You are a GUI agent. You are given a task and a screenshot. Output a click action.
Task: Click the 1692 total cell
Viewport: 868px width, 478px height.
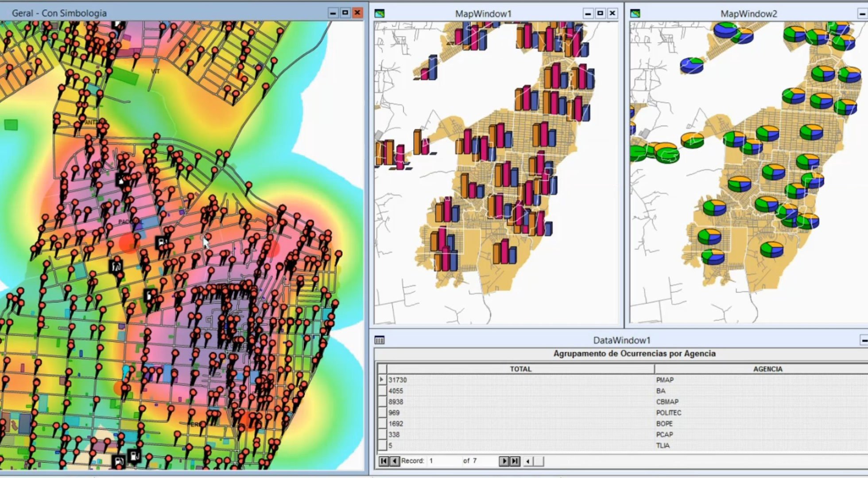coord(520,424)
